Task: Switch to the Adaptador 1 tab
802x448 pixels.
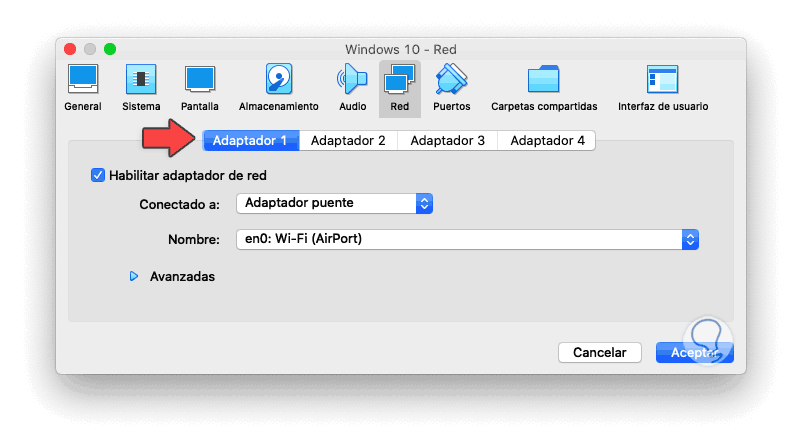Action: [x=251, y=141]
